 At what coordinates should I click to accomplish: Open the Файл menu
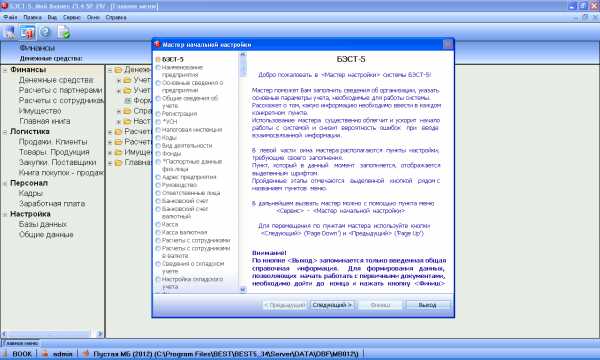(10, 18)
